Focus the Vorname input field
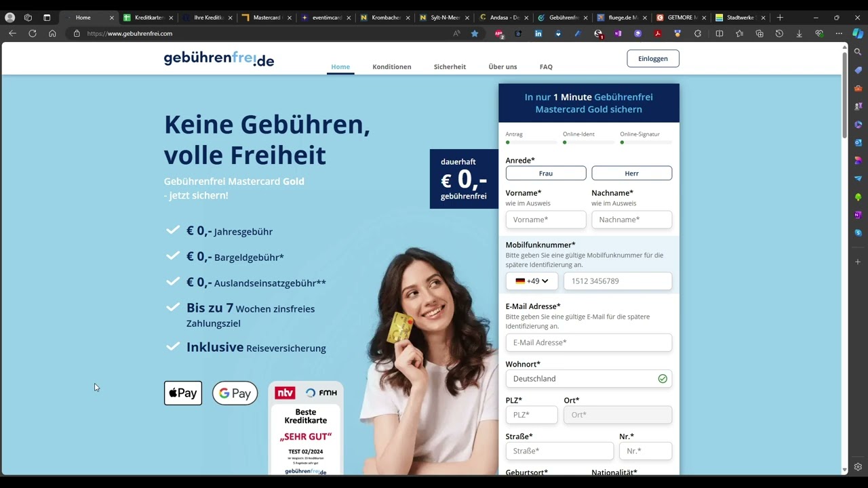The image size is (868, 488). [546, 220]
